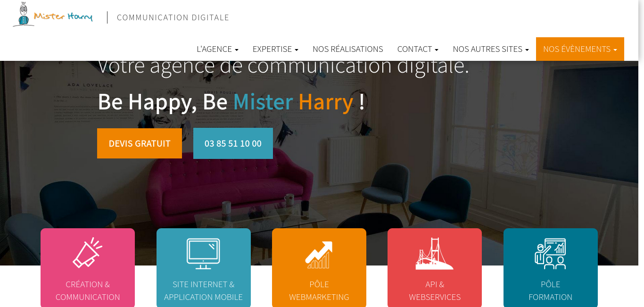Click the bridge icon for API & Webservices
The width and height of the screenshot is (644, 307).
tap(435, 254)
